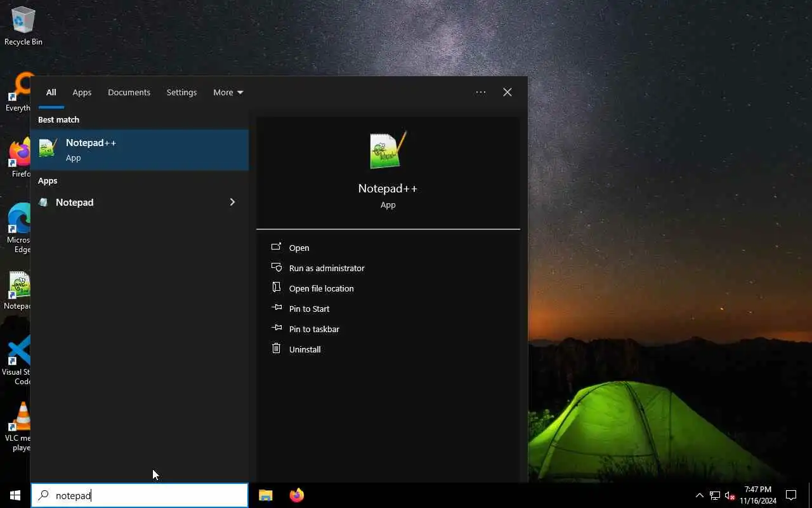Click the Run as administrator shield icon
The width and height of the screenshot is (812, 508).
[x=276, y=267]
